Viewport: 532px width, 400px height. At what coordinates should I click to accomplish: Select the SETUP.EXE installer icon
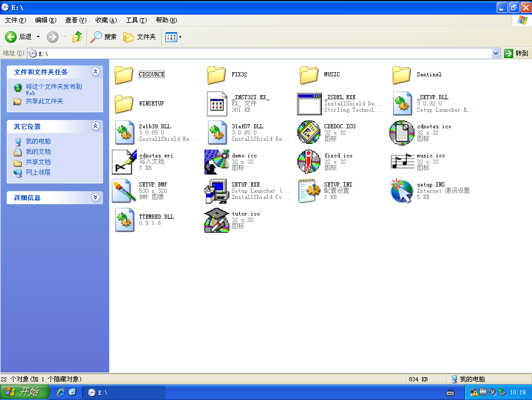coord(217,191)
